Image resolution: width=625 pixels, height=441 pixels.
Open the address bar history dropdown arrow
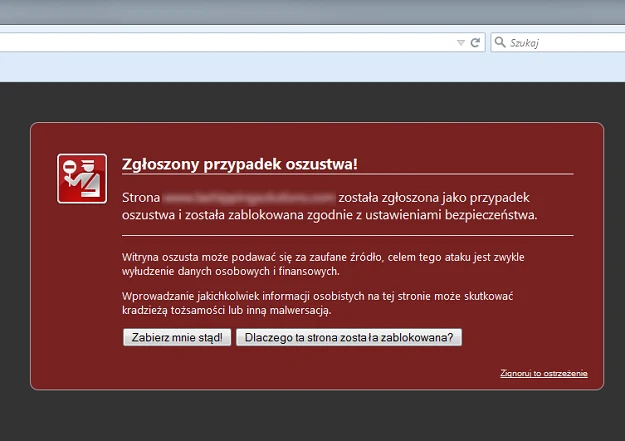coord(460,43)
